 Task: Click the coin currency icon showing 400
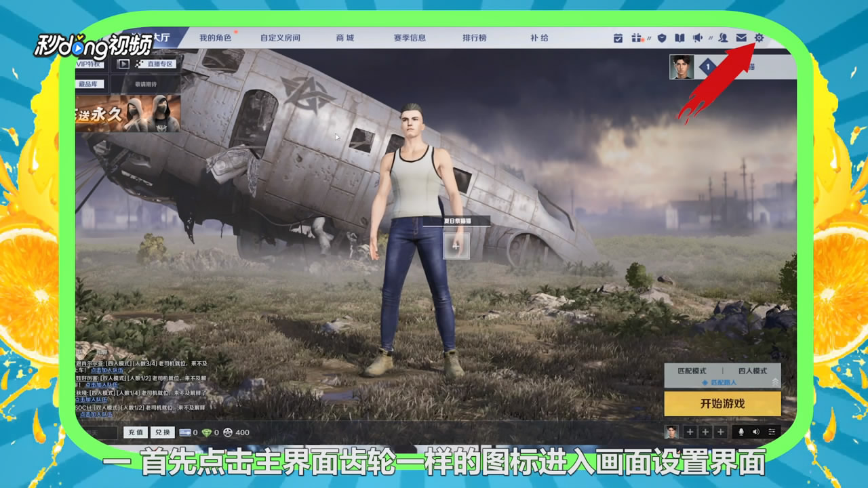coord(228,432)
